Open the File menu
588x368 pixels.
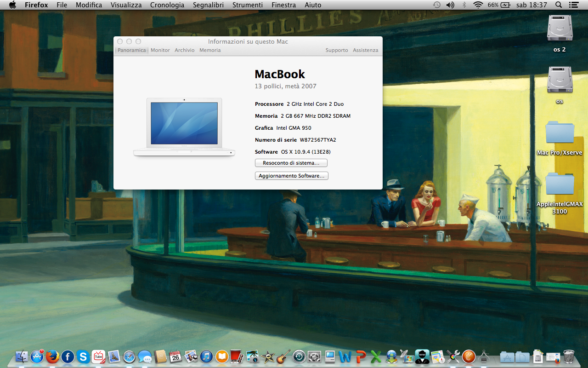(62, 5)
